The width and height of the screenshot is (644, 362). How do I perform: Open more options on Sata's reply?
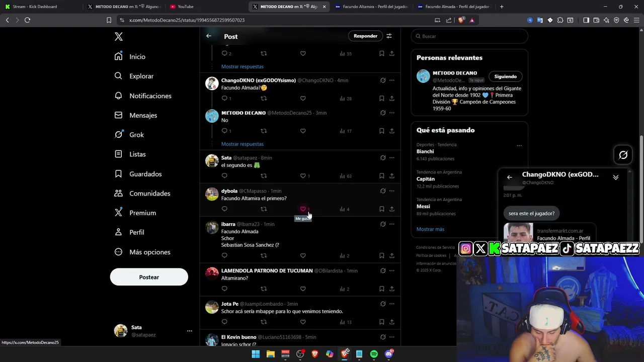pos(392,158)
